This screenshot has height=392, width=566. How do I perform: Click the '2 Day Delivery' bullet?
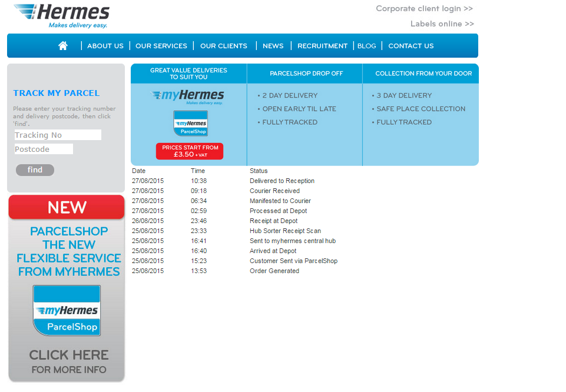(x=290, y=95)
